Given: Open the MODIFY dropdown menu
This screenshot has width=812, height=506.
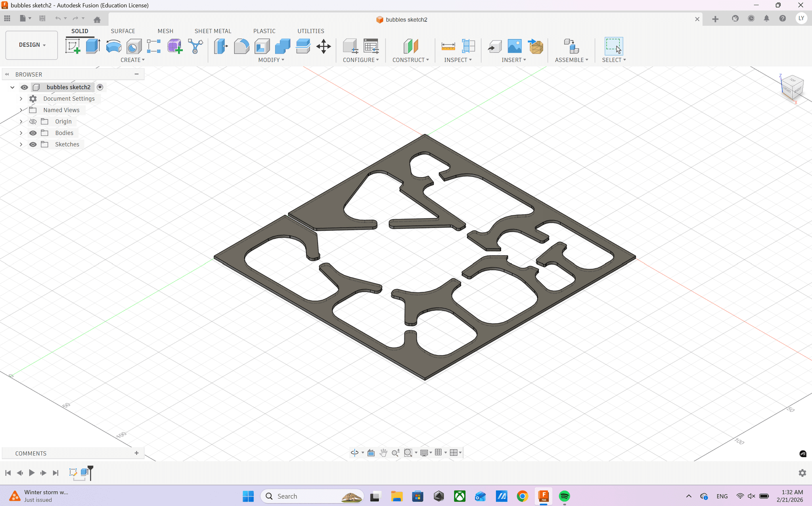Looking at the screenshot, I should pos(271,60).
